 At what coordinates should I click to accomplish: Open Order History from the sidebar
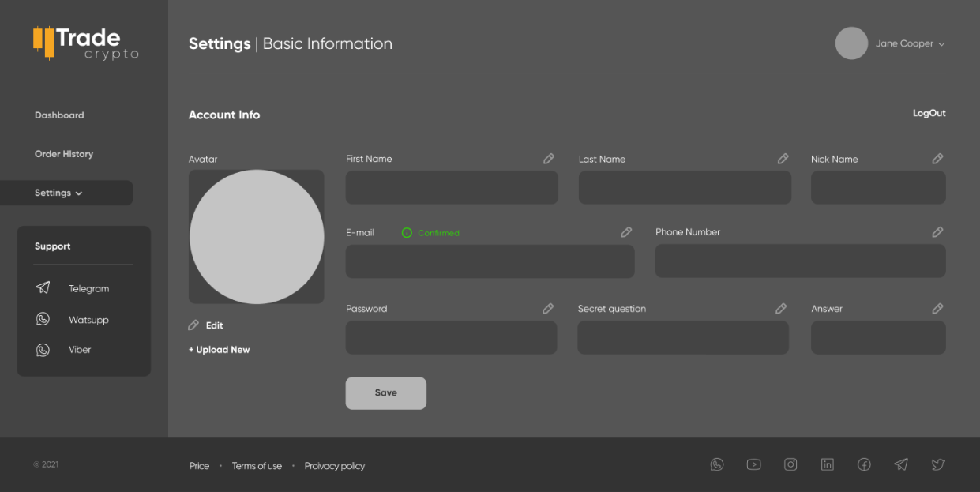click(x=64, y=154)
